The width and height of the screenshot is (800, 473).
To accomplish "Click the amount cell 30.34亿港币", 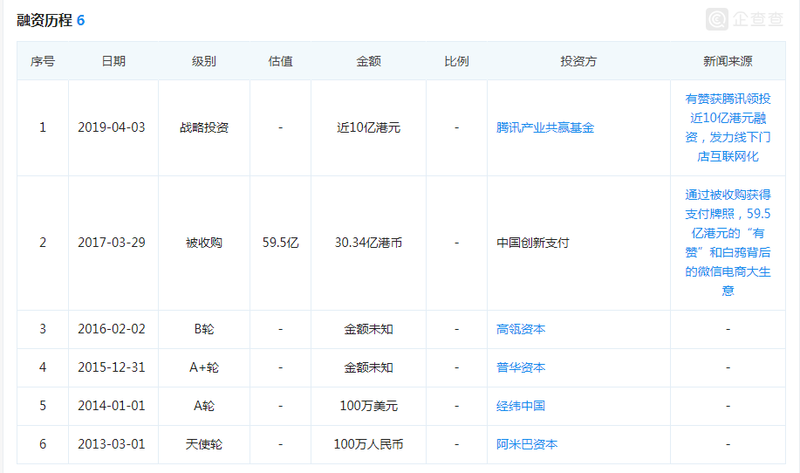I will [x=368, y=242].
